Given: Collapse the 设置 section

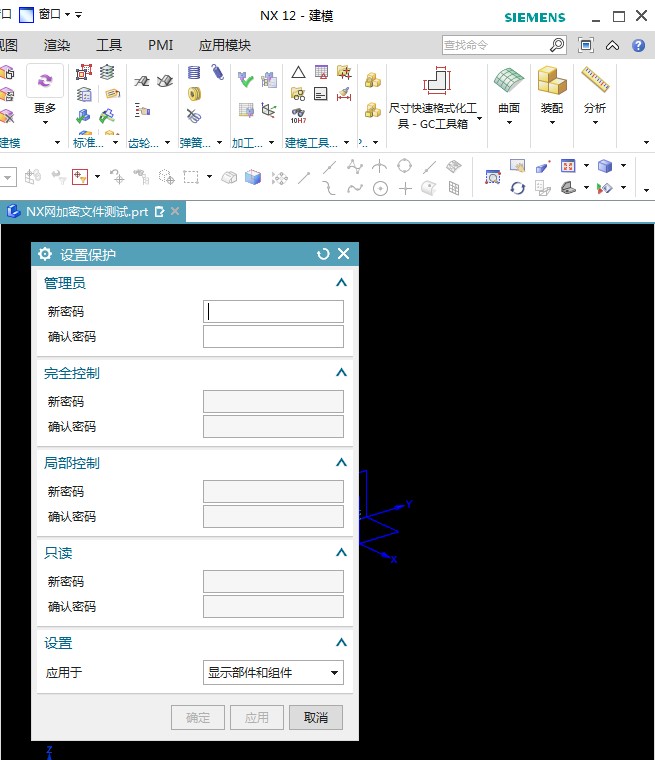Looking at the screenshot, I should [x=341, y=643].
